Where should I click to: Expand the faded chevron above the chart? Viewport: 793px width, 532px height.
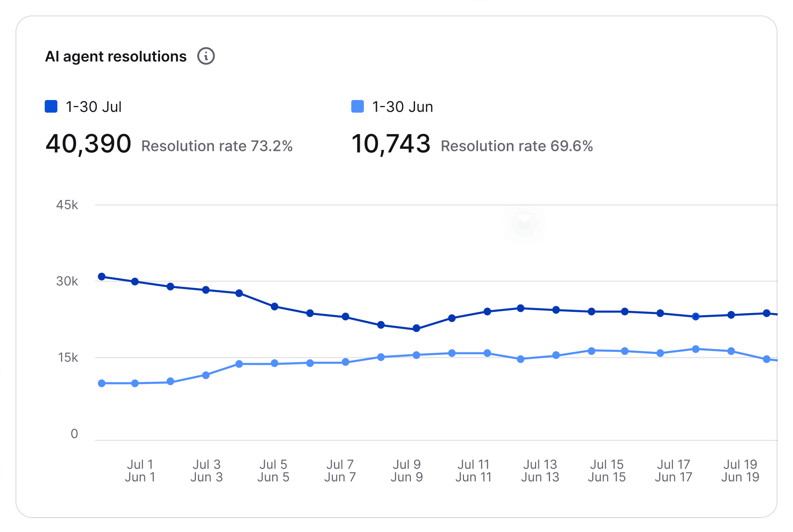[524, 223]
